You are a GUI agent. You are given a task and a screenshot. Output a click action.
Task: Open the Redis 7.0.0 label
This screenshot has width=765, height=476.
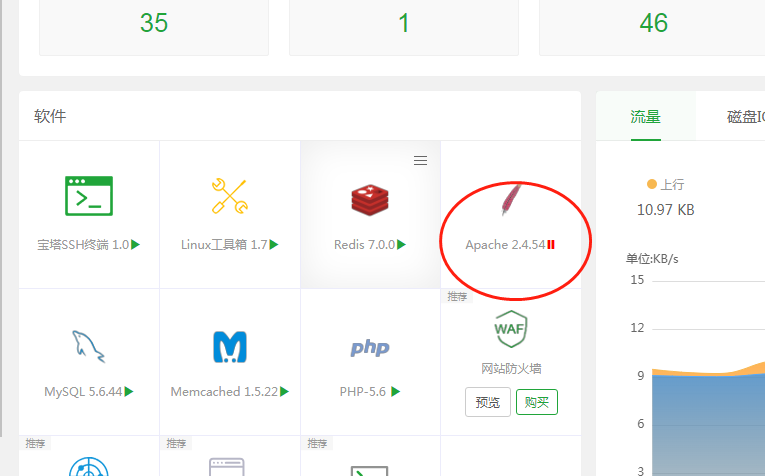click(x=364, y=244)
